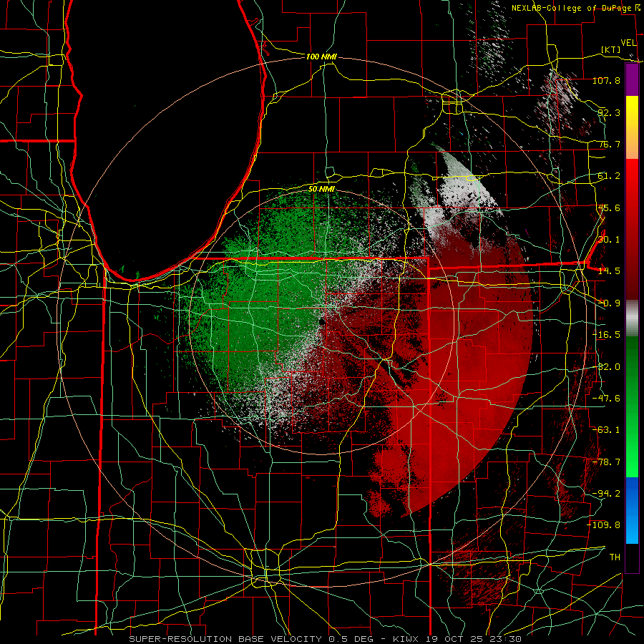Screen dimensions: 644x644
Task: Select the -0.9 value on velocity scale
Action: [609, 303]
